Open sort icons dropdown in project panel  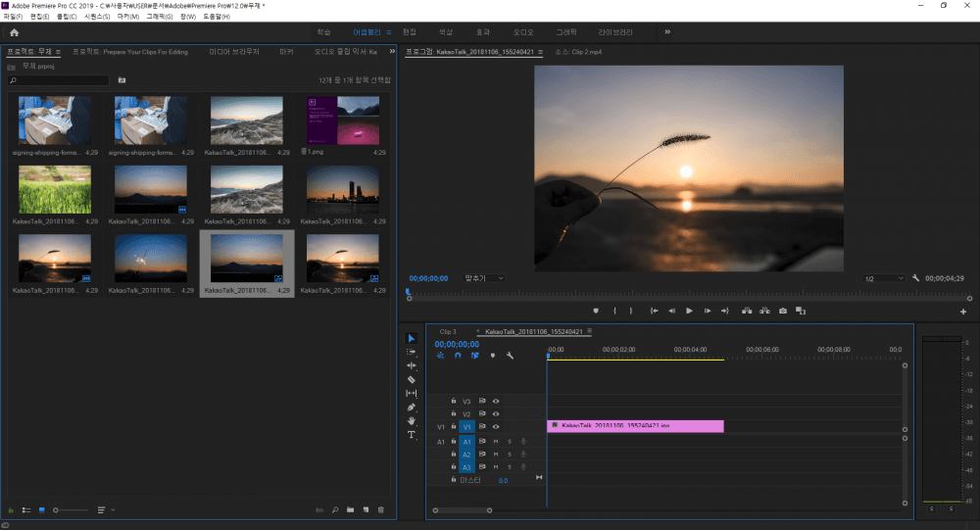tap(106, 510)
